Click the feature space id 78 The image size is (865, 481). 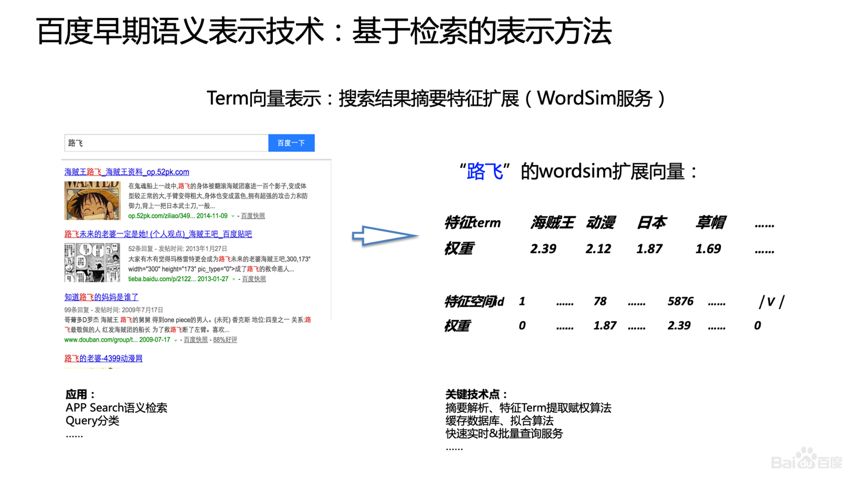point(600,301)
